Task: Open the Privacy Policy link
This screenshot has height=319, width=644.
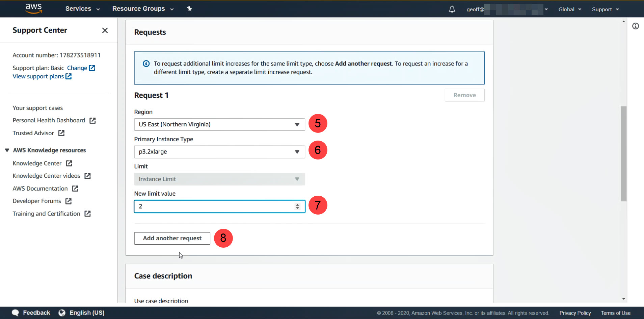Action: coord(575,313)
